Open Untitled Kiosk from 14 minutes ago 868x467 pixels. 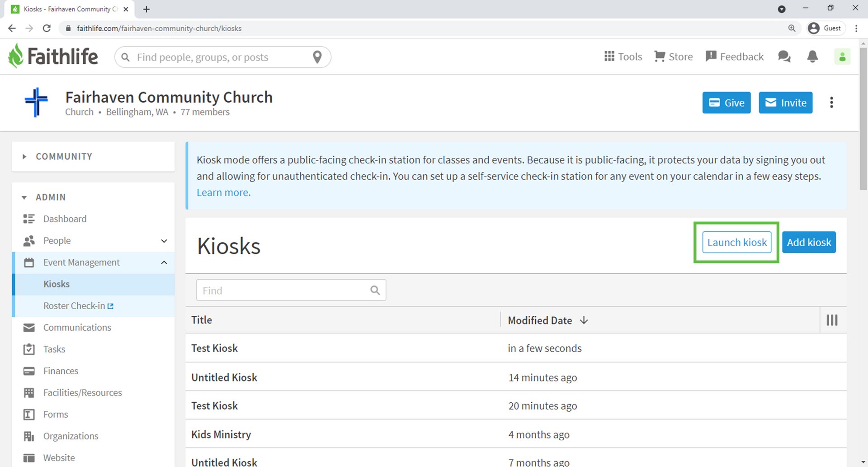click(x=516, y=377)
